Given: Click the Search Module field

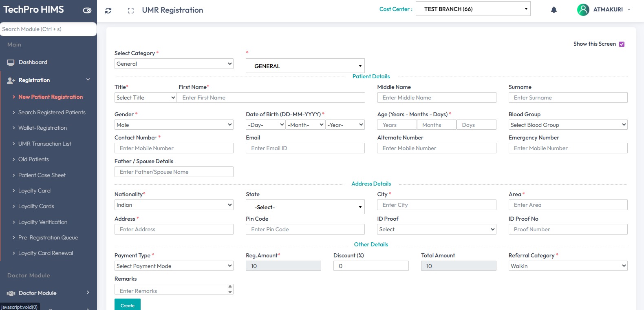Looking at the screenshot, I should 48,29.
